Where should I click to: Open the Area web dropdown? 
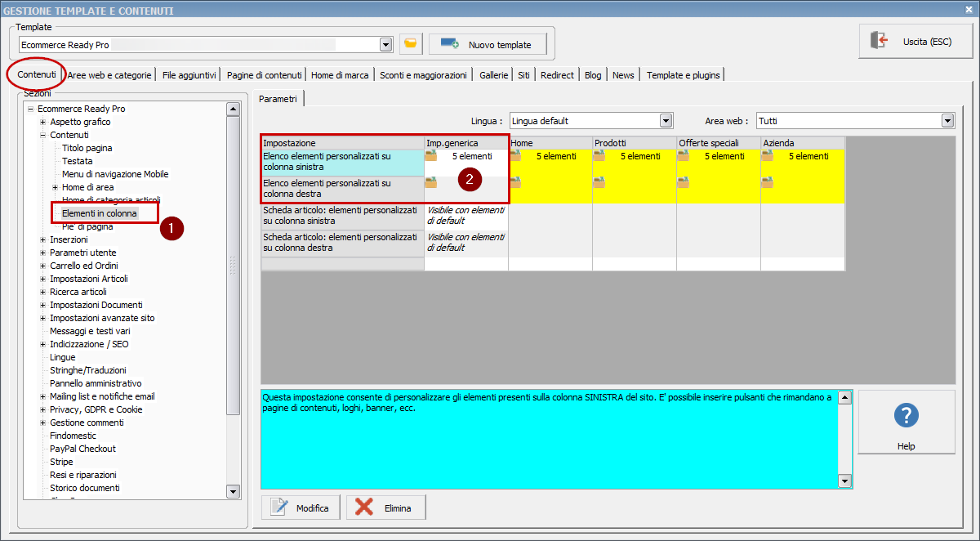coord(947,121)
